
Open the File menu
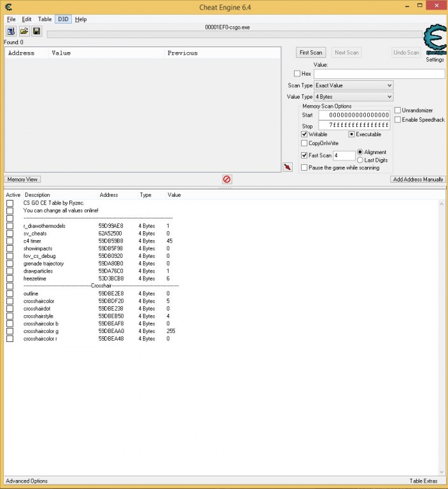[11, 19]
